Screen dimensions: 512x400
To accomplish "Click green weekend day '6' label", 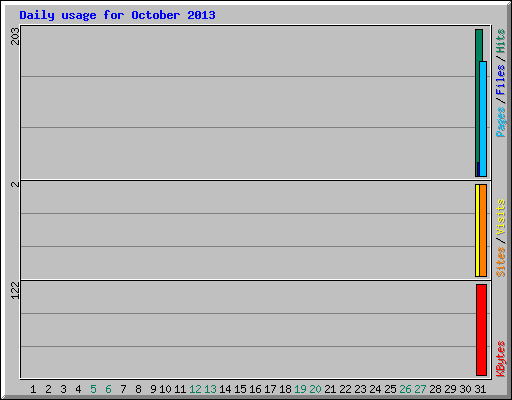I will (x=108, y=389).
